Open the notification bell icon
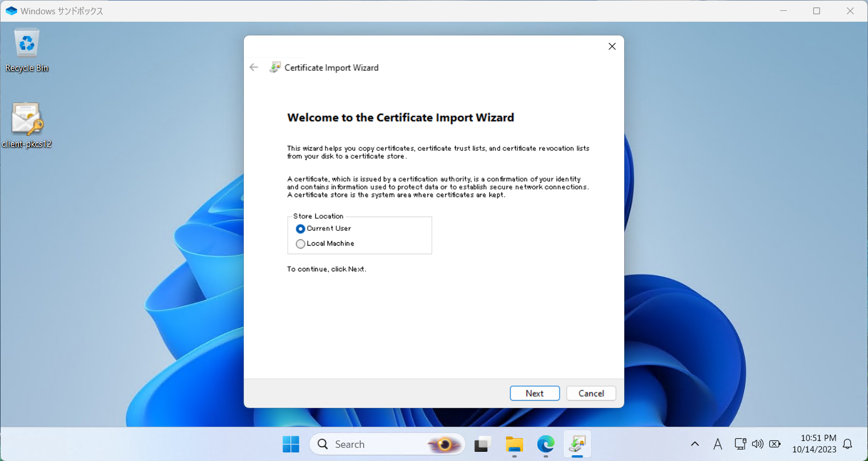Viewport: 868px width, 461px height. tap(848, 444)
